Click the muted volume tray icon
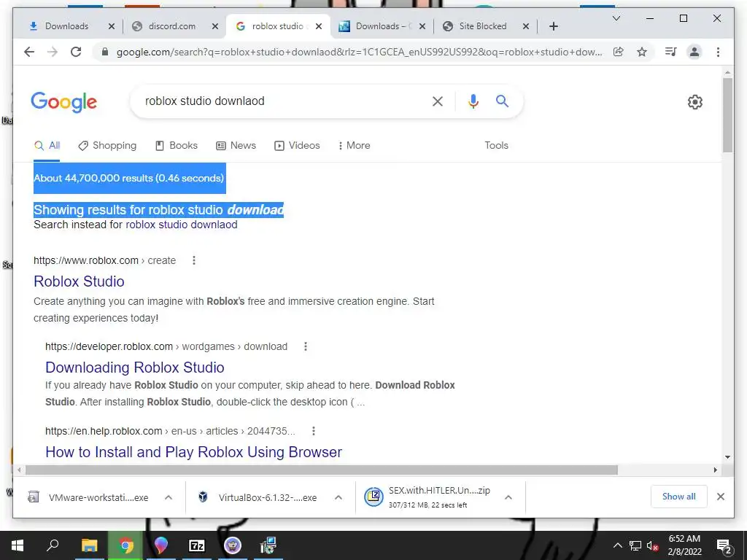 pyautogui.click(x=652, y=546)
